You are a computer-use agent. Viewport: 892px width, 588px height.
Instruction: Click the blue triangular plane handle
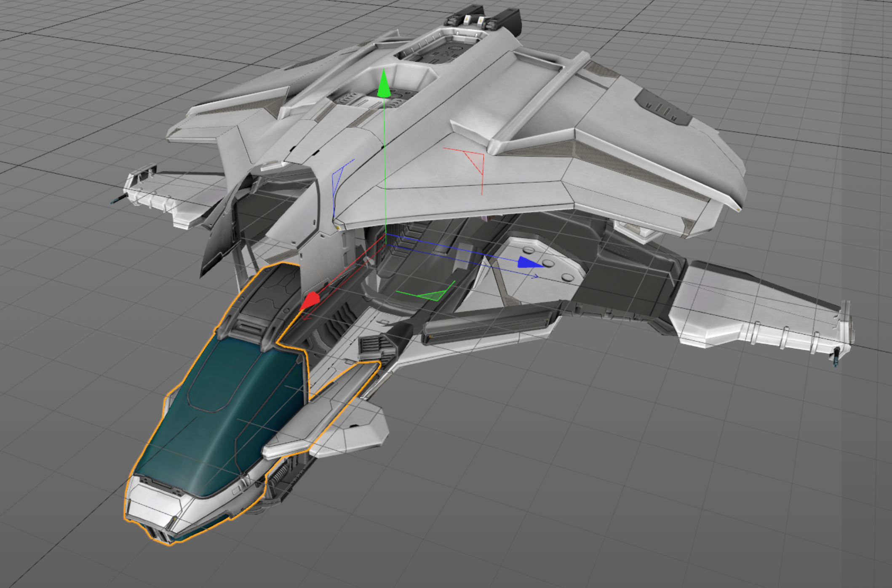pos(340,185)
